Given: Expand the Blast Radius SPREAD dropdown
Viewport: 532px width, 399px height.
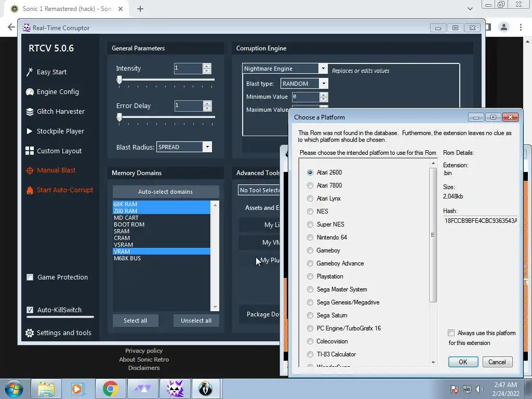Looking at the screenshot, I should (x=207, y=147).
